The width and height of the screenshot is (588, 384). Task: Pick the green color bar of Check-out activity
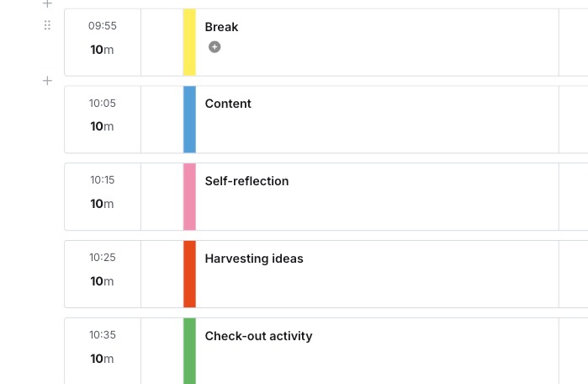[189, 350]
